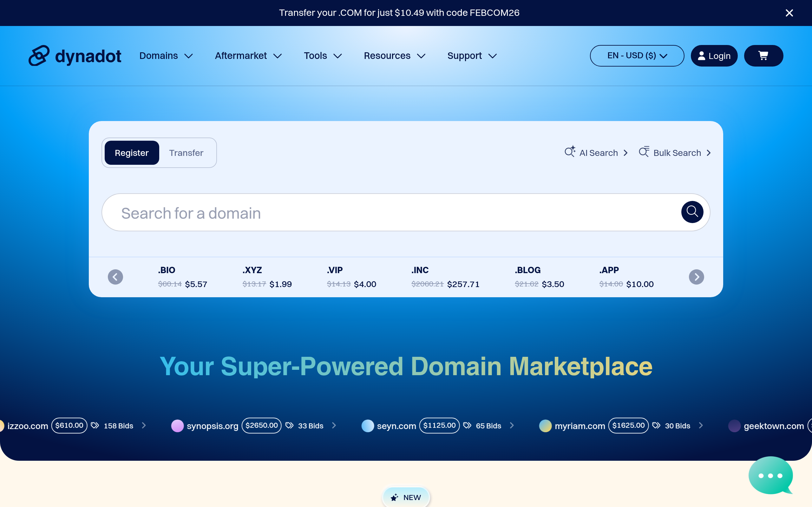Open the Support menu

pos(471,56)
